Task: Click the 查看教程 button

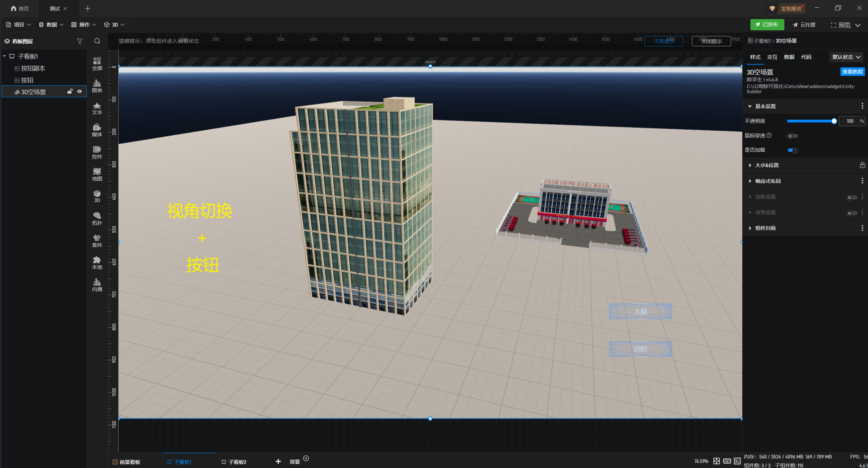Action: tap(852, 72)
